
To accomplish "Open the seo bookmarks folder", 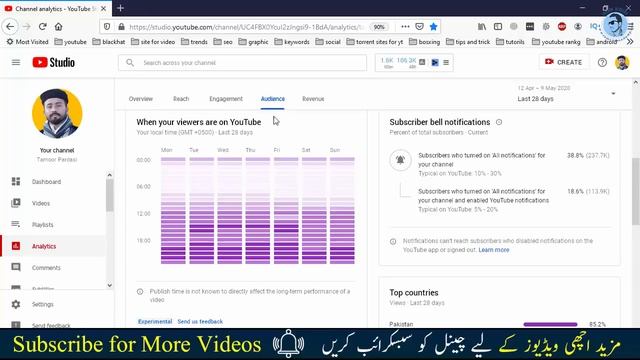I will tap(223, 42).
